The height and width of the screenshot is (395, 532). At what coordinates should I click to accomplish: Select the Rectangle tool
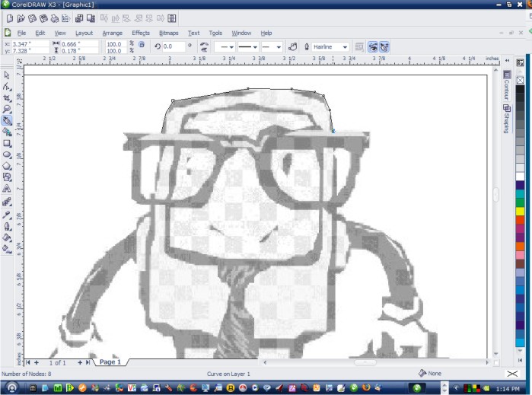tap(7, 143)
